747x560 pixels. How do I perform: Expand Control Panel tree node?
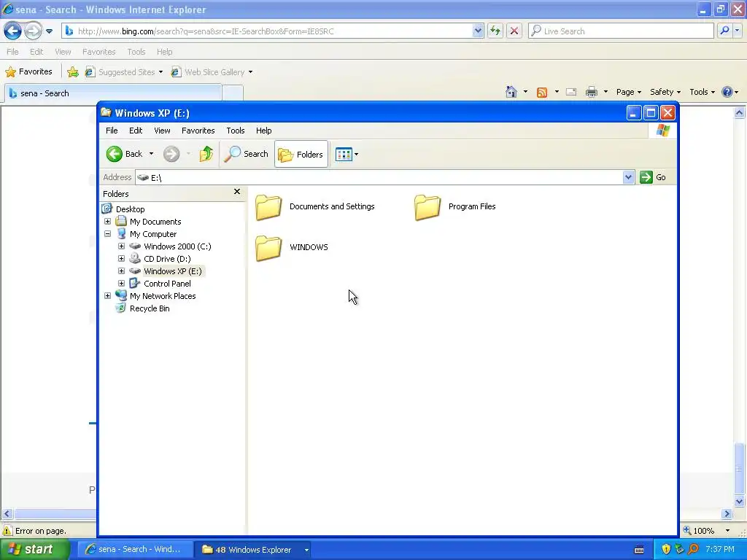(x=122, y=284)
